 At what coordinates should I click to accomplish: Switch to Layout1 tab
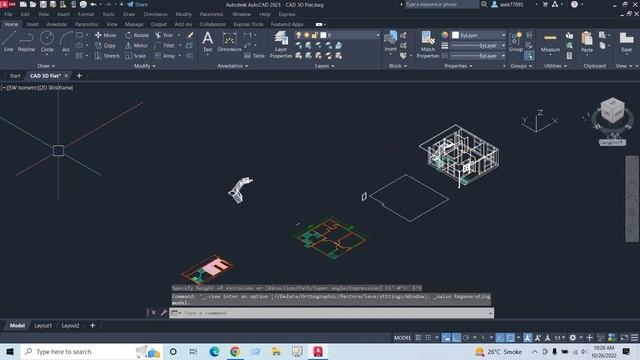[43, 326]
